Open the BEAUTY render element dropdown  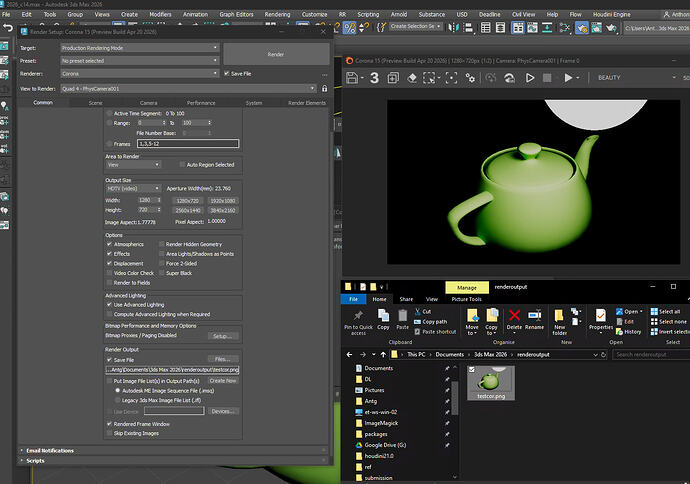click(636, 77)
